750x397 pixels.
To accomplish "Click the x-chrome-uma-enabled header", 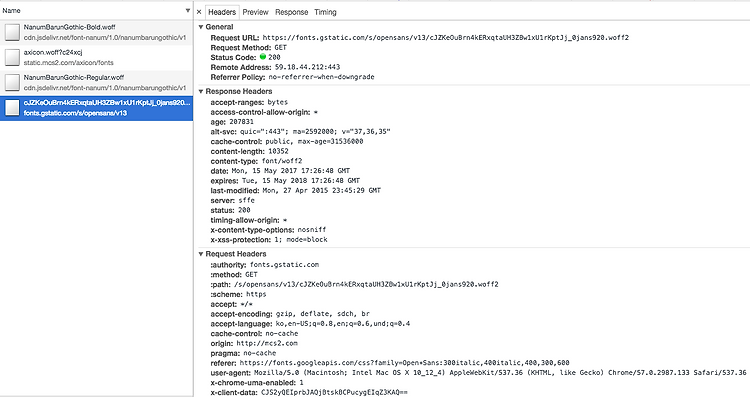I will tap(257, 383).
